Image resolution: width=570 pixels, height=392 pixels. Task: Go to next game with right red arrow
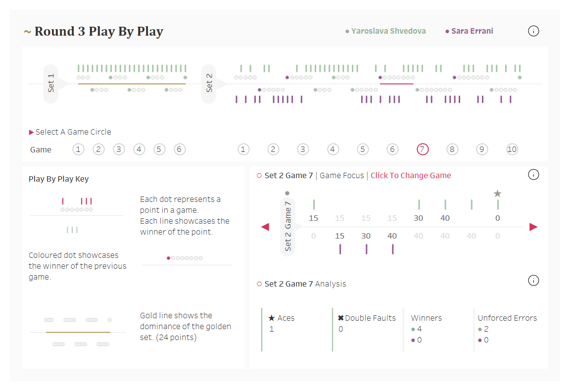coord(533,227)
